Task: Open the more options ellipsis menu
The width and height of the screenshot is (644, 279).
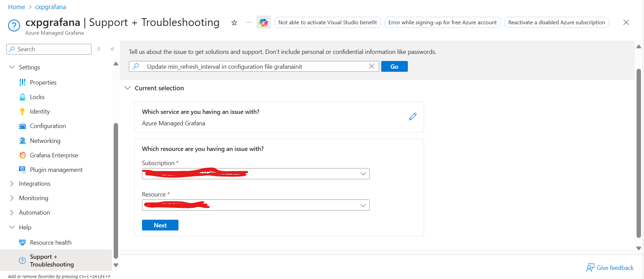Action: point(249,23)
